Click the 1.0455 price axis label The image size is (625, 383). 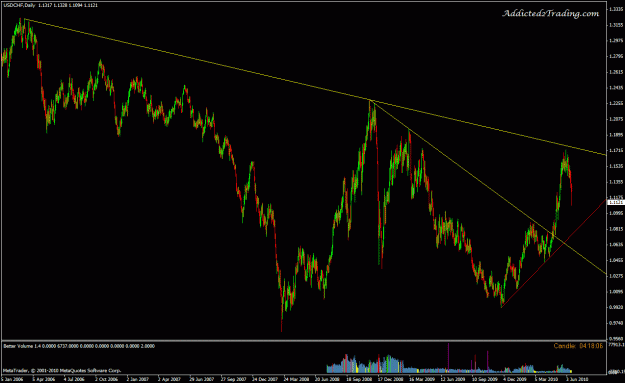pyautogui.click(x=616, y=260)
